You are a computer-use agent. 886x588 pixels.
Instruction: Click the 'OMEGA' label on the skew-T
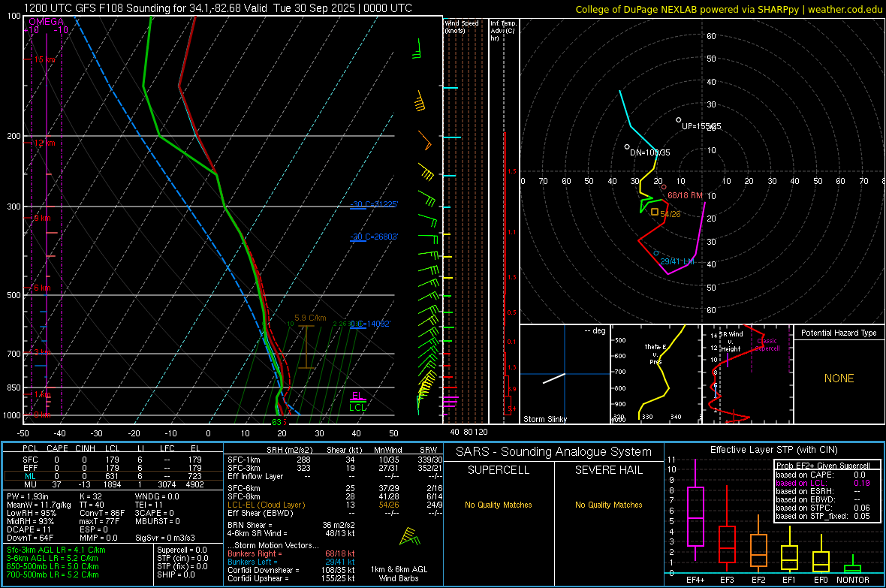click(47, 22)
